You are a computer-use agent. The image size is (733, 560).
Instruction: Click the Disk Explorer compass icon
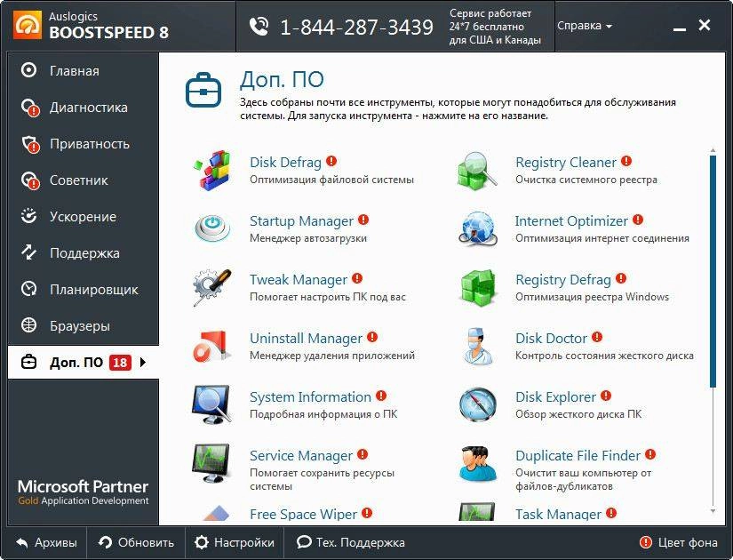pyautogui.click(x=477, y=404)
